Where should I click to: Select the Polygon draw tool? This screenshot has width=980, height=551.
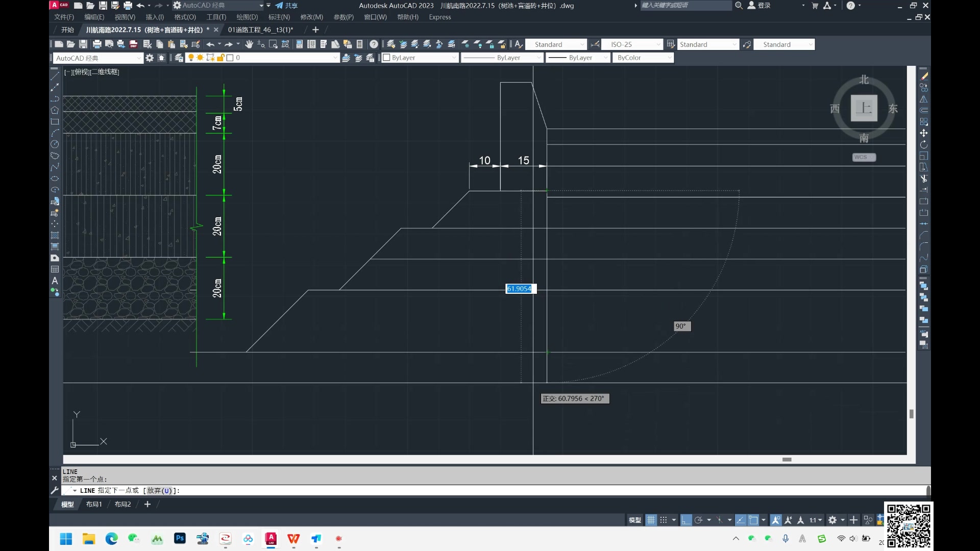(55, 110)
